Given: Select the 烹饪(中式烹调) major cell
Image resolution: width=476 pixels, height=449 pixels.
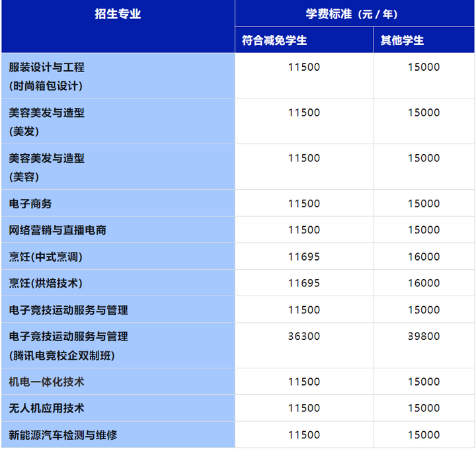Looking at the screenshot, I should tap(46, 257).
